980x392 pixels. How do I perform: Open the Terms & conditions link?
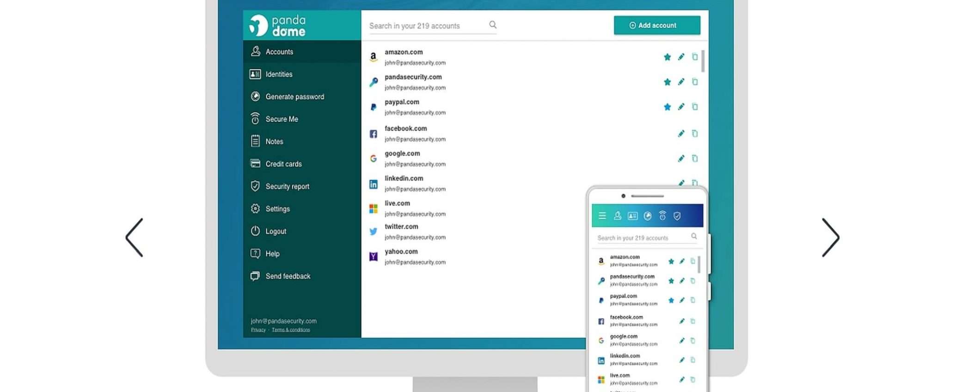point(291,330)
